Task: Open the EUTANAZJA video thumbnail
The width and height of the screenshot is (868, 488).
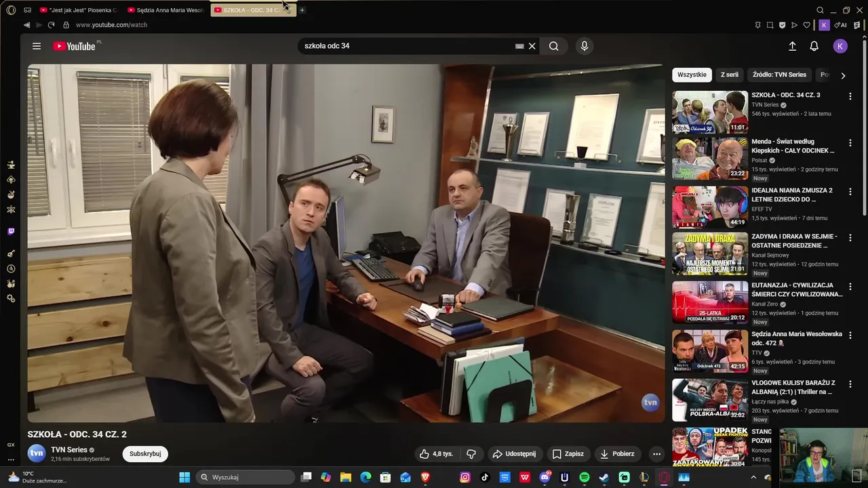Action: [710, 302]
